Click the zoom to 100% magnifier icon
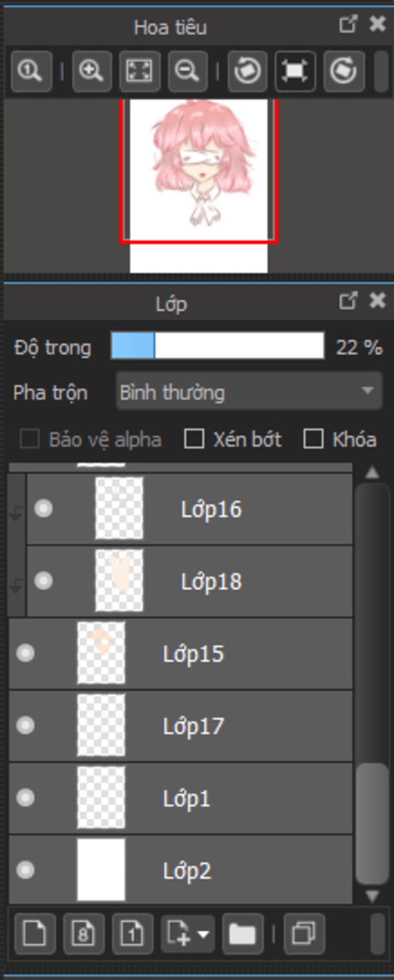The height and width of the screenshot is (980, 394). click(x=32, y=71)
